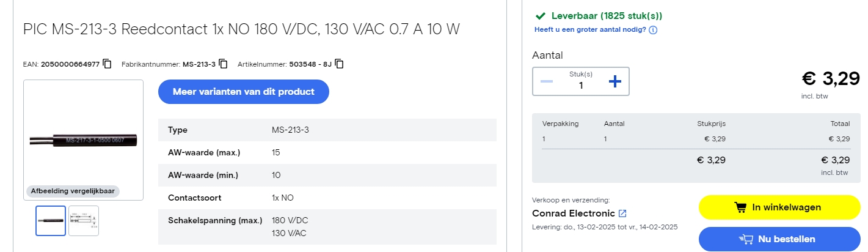Increase quantity with the plus icon
868x252 pixels.
pos(615,81)
